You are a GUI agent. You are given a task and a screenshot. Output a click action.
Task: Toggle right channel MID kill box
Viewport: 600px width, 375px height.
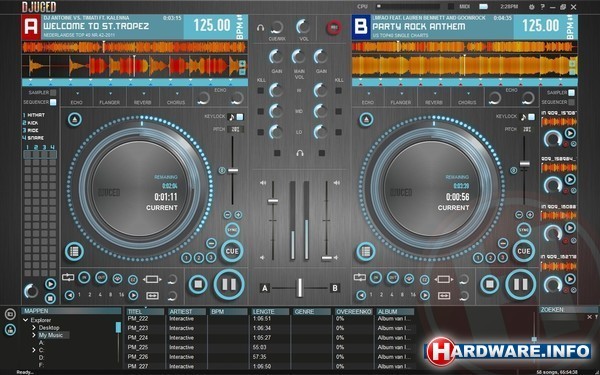pos(338,111)
